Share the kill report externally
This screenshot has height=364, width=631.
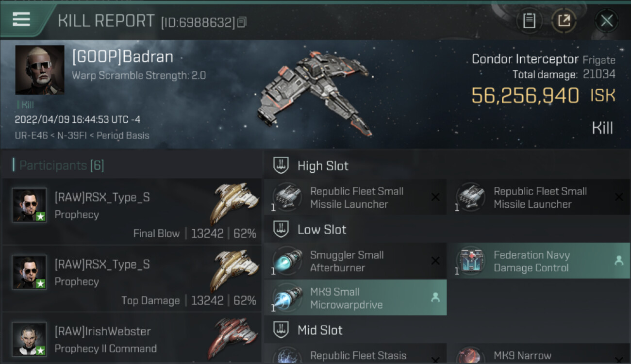coord(564,21)
